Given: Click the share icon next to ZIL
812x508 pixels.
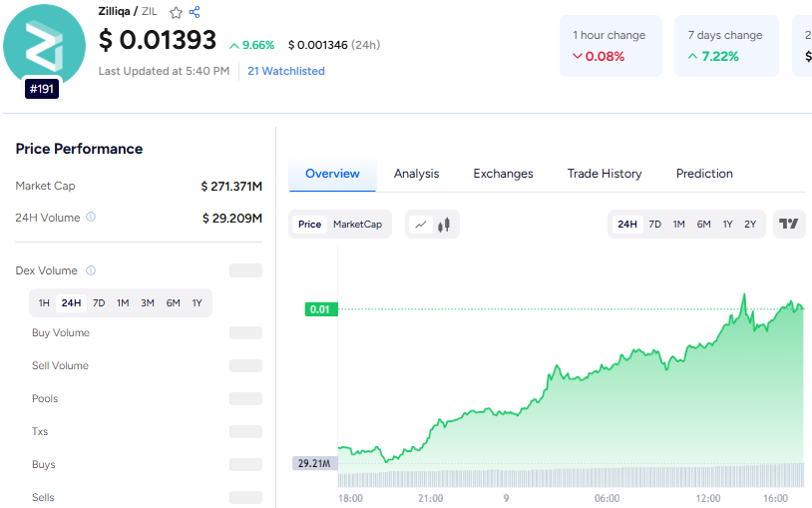Looking at the screenshot, I should coord(195,12).
